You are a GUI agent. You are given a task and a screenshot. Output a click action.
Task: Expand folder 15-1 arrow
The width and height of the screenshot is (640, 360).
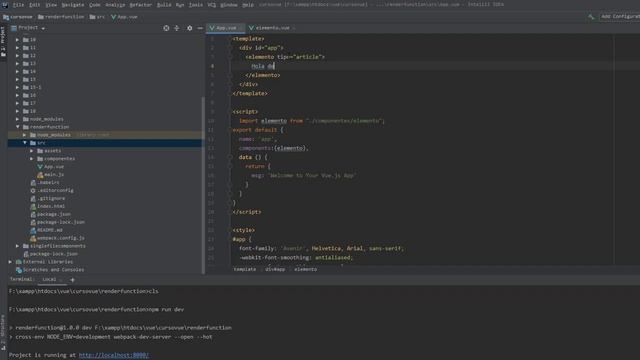(x=18, y=87)
